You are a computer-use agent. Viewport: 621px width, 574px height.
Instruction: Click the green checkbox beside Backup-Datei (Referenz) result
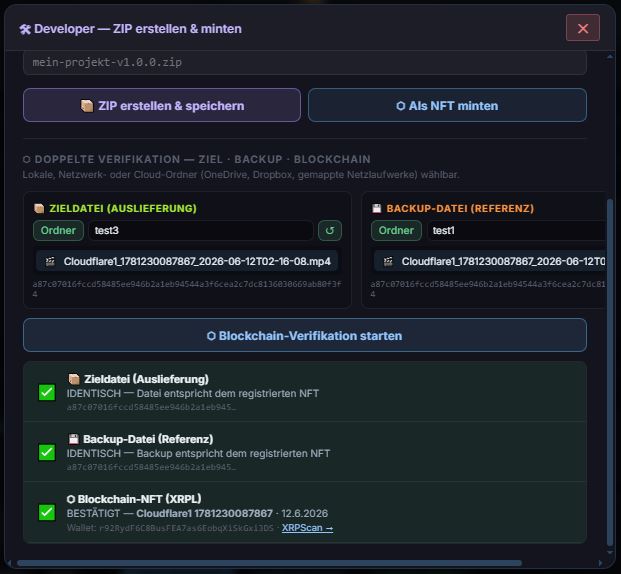click(47, 452)
